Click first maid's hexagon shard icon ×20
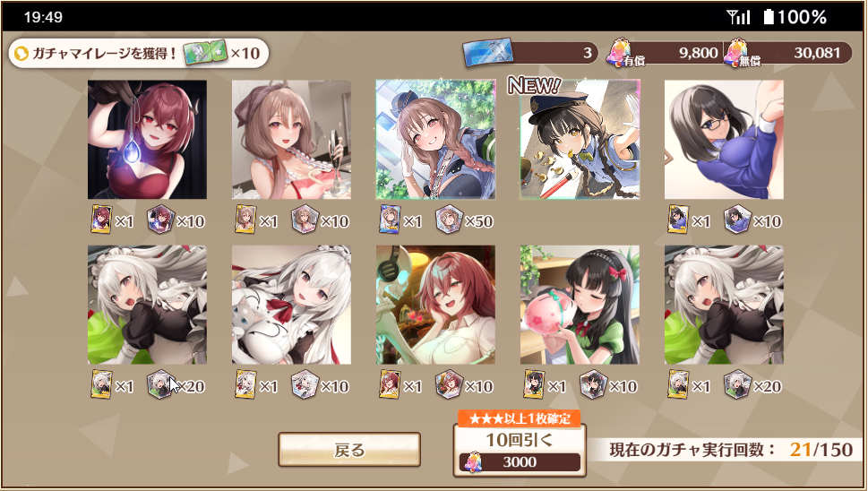Viewport: 868px width, 491px height. (160, 384)
